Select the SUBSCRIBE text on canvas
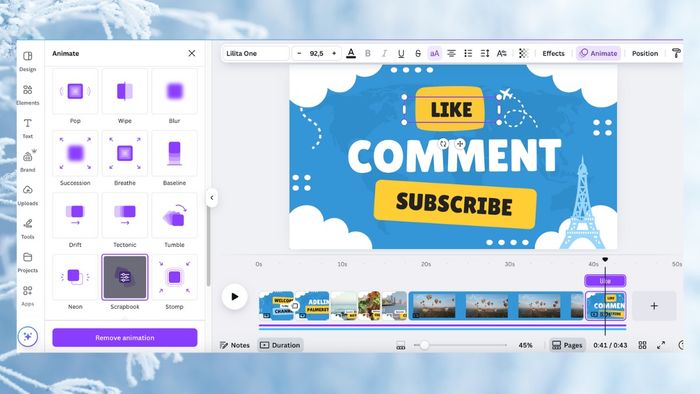Image resolution: width=700 pixels, height=394 pixels. click(454, 204)
